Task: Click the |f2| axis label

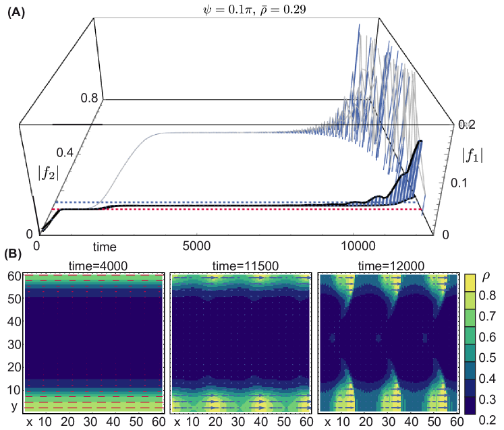Action: 49,173
